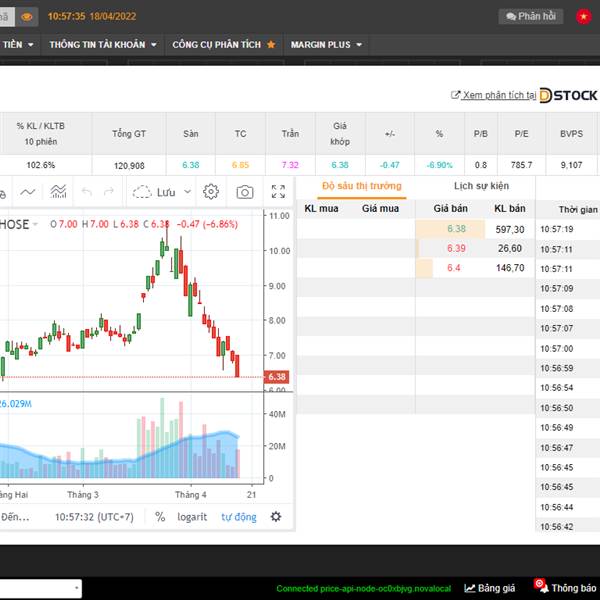This screenshot has height=600, width=600.
Task: Undo the last chart action
Action: tap(87, 192)
